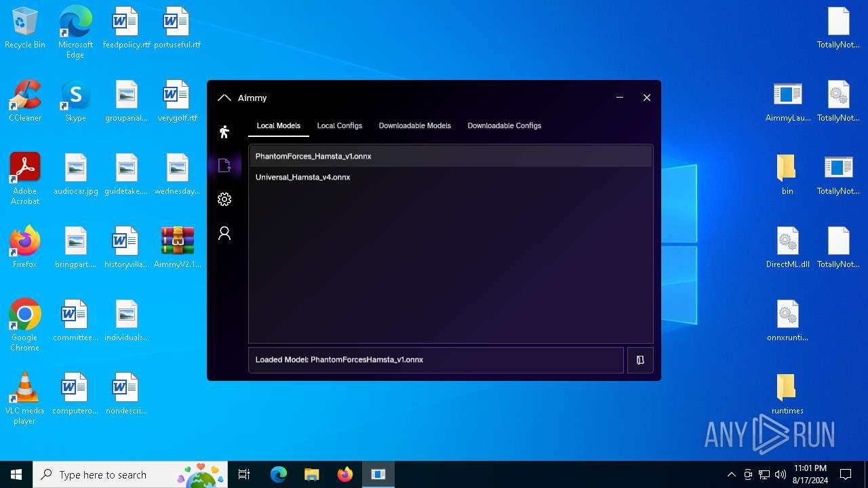The image size is (868, 488).
Task: Open DirectML.dll file on desktop
Action: (x=787, y=248)
